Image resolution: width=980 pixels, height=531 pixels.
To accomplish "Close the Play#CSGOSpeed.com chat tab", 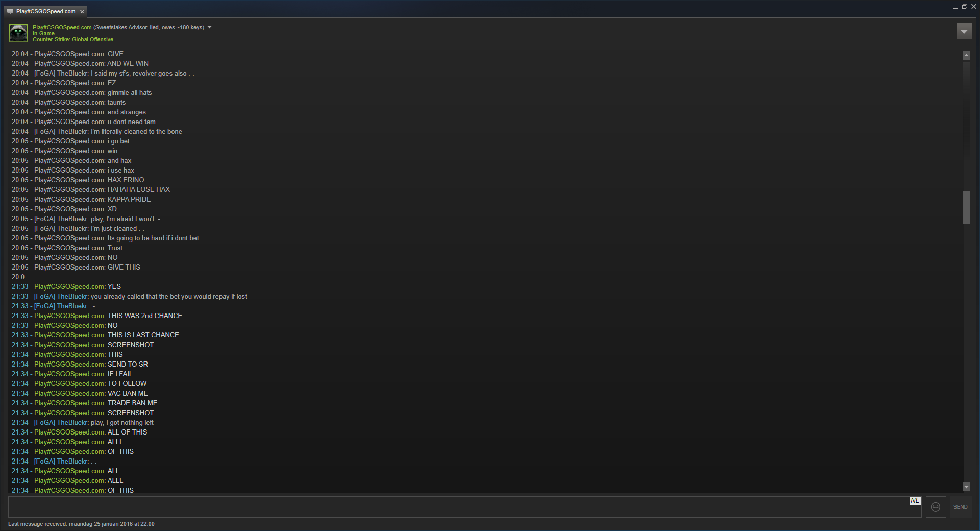I will click(x=82, y=12).
